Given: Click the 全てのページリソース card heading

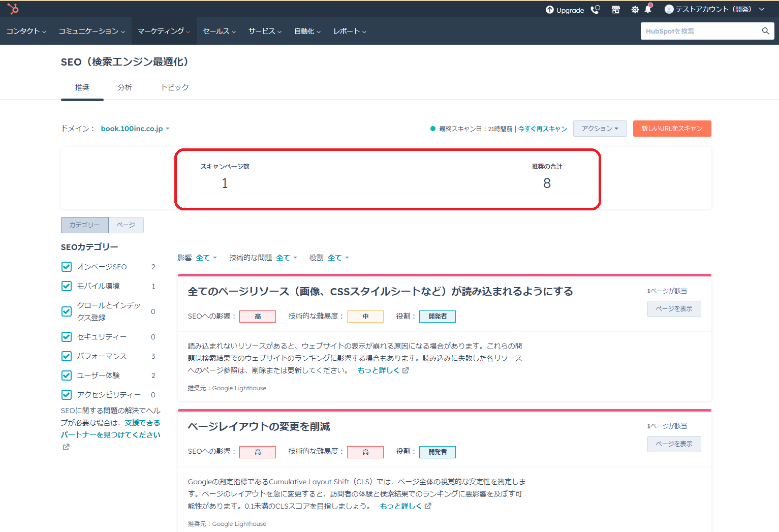Looking at the screenshot, I should pos(381,291).
